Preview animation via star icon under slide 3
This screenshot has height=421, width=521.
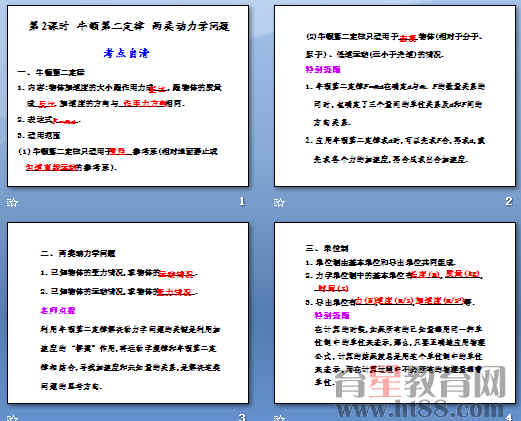12,418
